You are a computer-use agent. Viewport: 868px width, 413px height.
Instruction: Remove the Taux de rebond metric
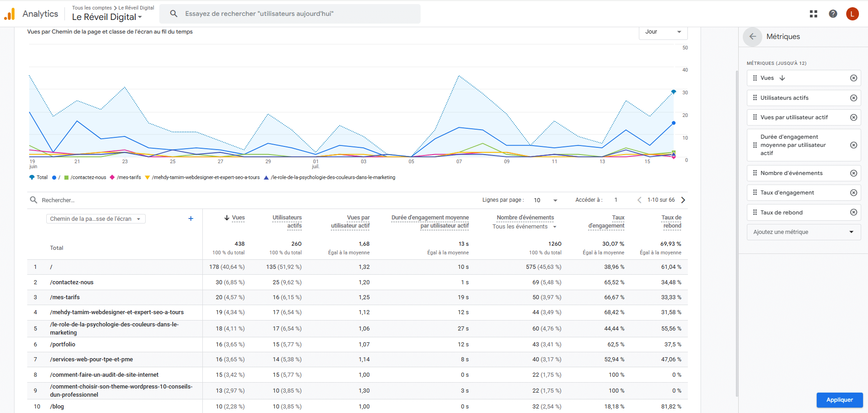[853, 212]
